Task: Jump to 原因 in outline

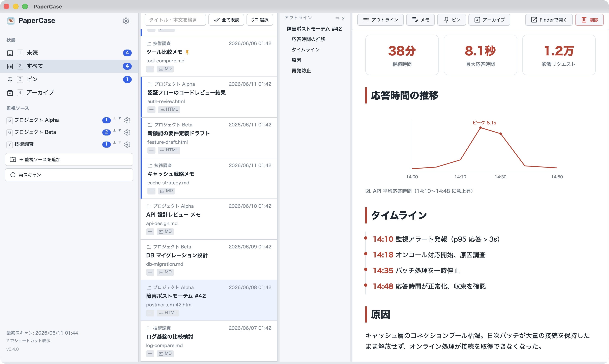Action: pyautogui.click(x=296, y=60)
